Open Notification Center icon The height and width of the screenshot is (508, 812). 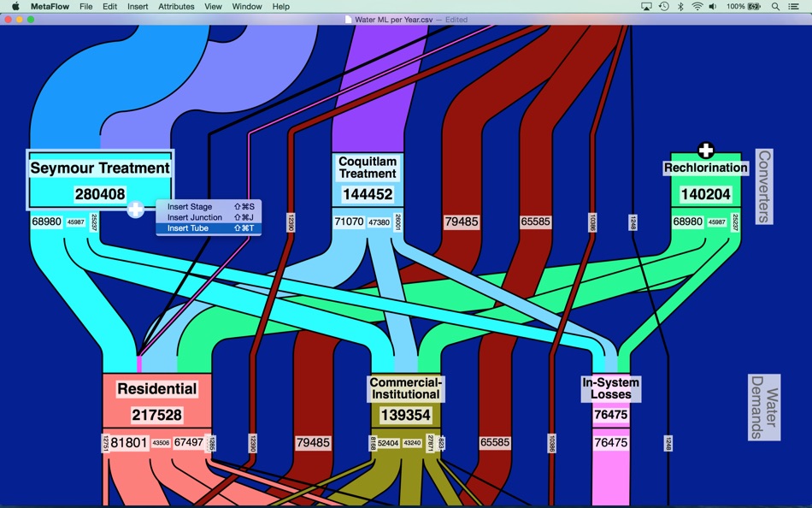pos(793,6)
